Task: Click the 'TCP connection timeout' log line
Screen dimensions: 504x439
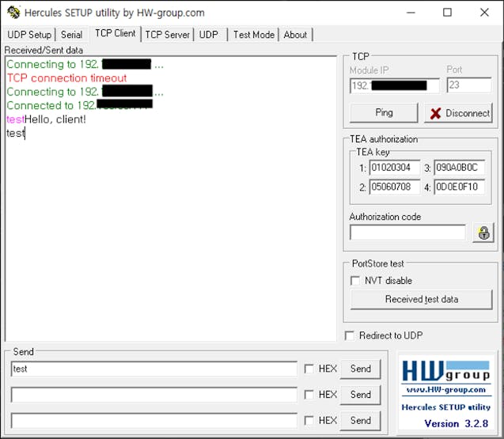Action: [x=66, y=78]
